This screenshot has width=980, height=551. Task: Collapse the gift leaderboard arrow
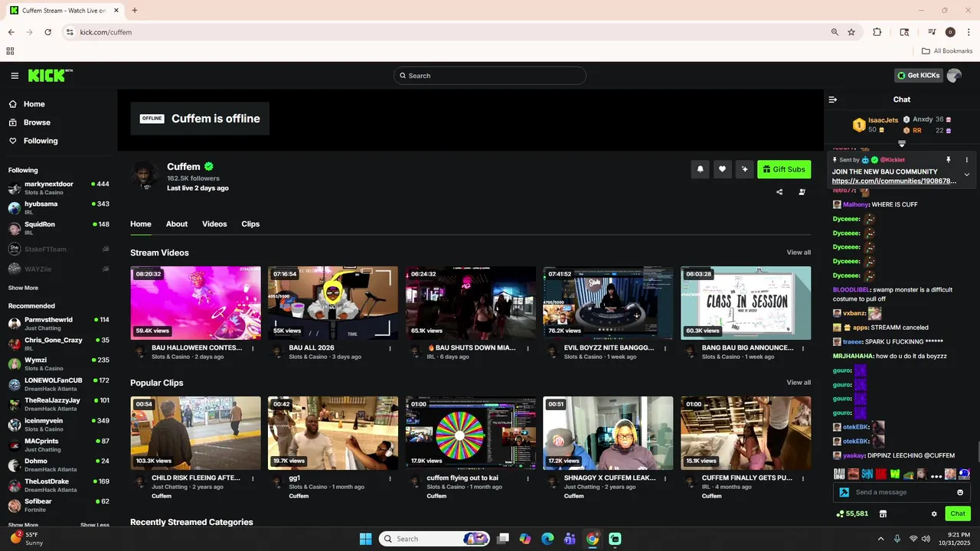902,143
